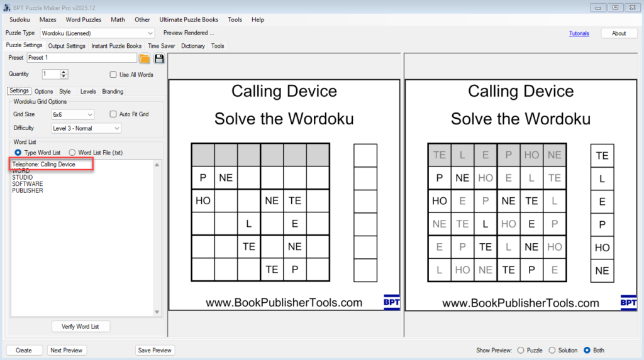Switch to Tools tab beside Dictionary

(x=218, y=46)
